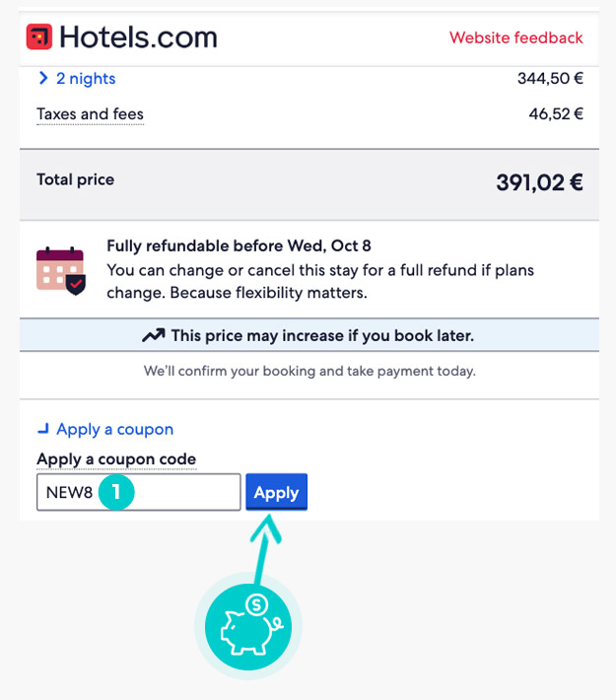Click the trending-up price arrow icon

pyautogui.click(x=153, y=335)
